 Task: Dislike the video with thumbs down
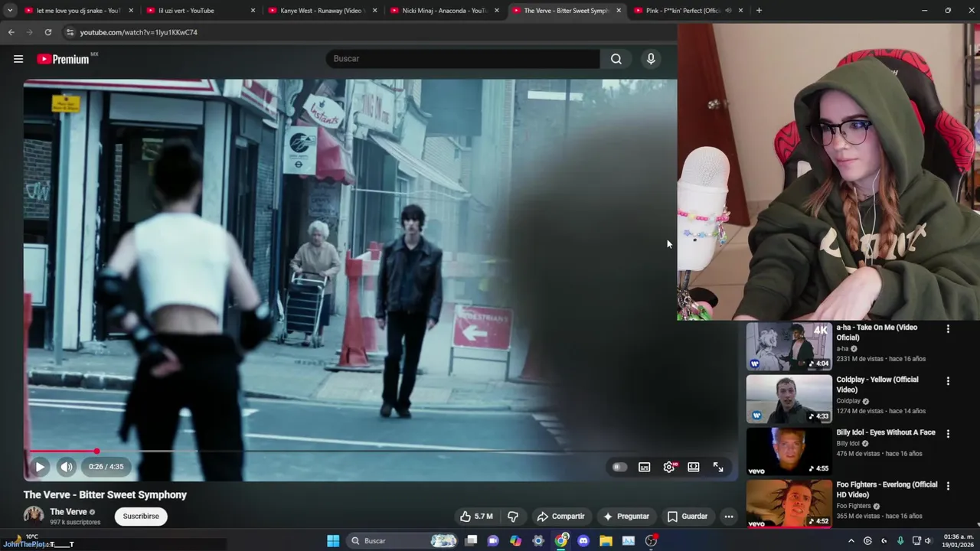tap(513, 517)
